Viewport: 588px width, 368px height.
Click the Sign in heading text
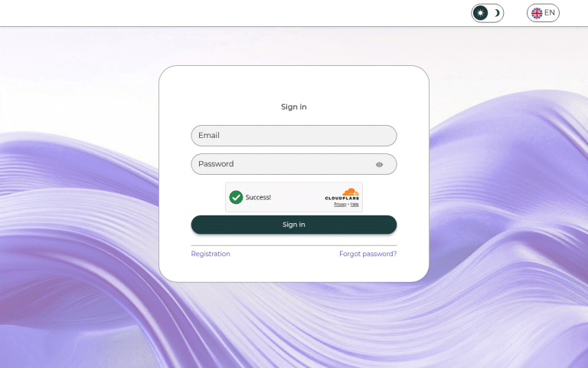(294, 107)
